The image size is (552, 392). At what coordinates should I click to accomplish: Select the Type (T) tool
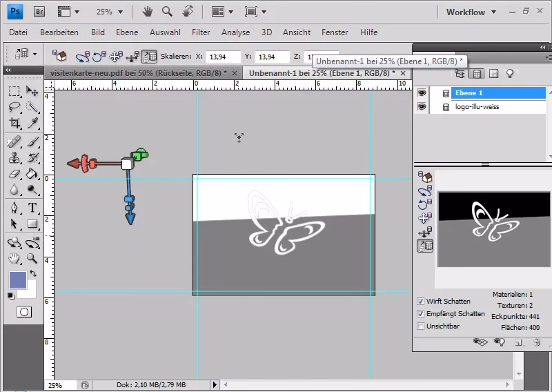(x=32, y=208)
